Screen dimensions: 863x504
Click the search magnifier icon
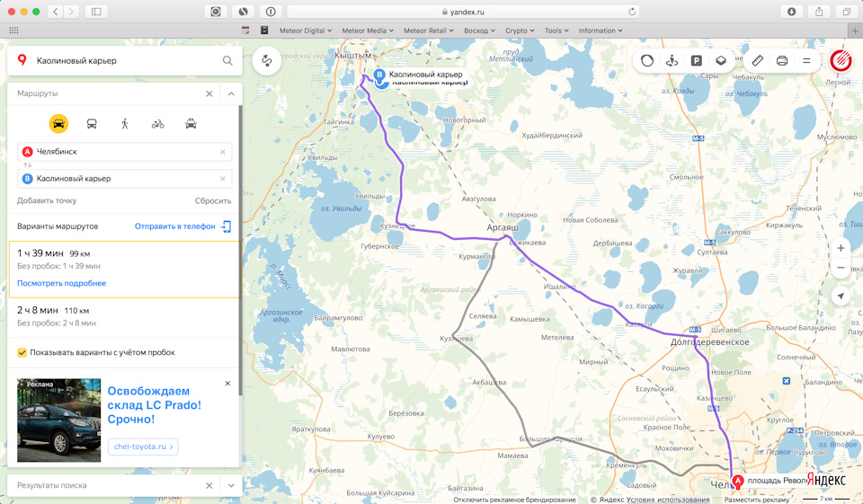coord(227,60)
